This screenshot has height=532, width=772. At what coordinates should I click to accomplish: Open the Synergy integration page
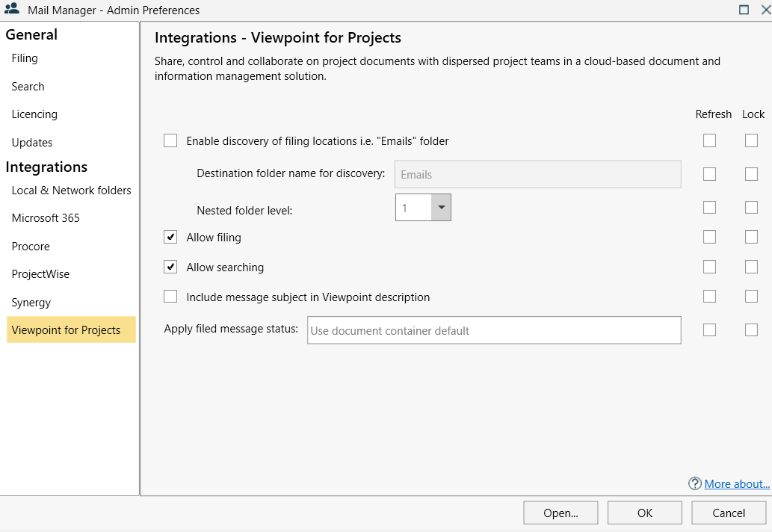31,302
